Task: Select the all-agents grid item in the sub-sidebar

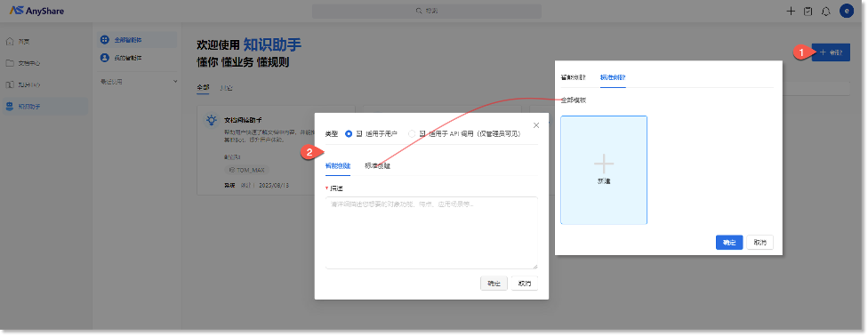Action: [x=137, y=40]
